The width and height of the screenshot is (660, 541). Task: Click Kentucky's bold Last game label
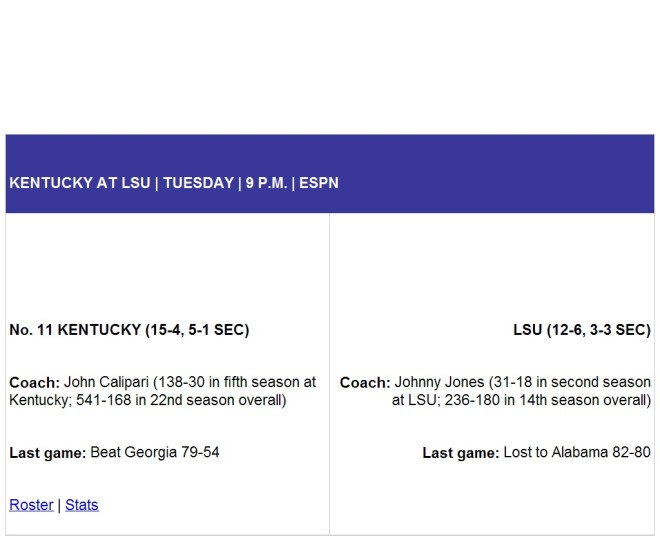click(x=48, y=453)
